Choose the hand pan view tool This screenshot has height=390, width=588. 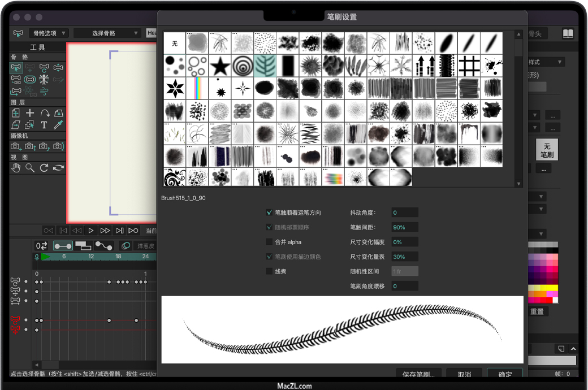point(16,167)
